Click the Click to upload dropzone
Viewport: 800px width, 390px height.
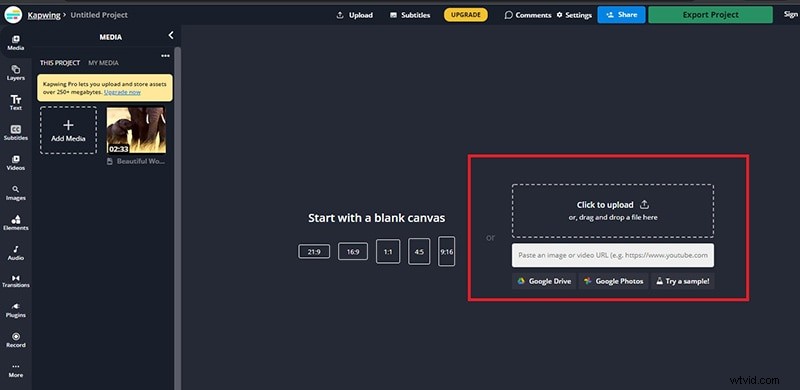point(613,210)
